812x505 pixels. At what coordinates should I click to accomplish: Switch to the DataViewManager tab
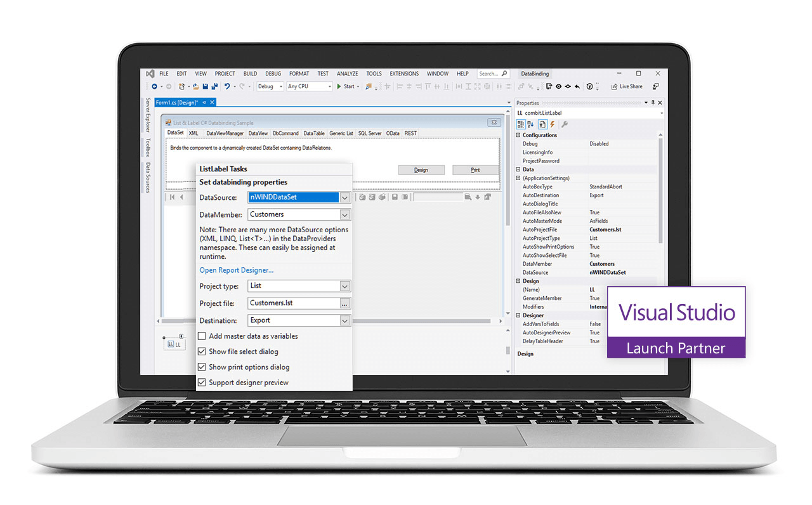click(225, 133)
